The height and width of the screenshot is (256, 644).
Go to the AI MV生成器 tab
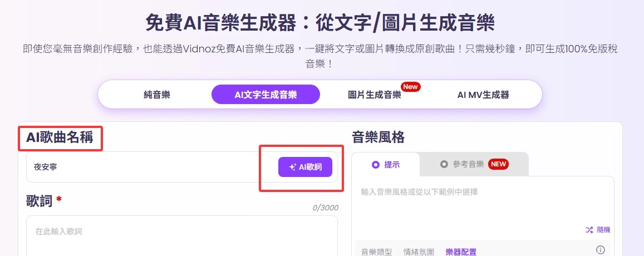tap(483, 95)
